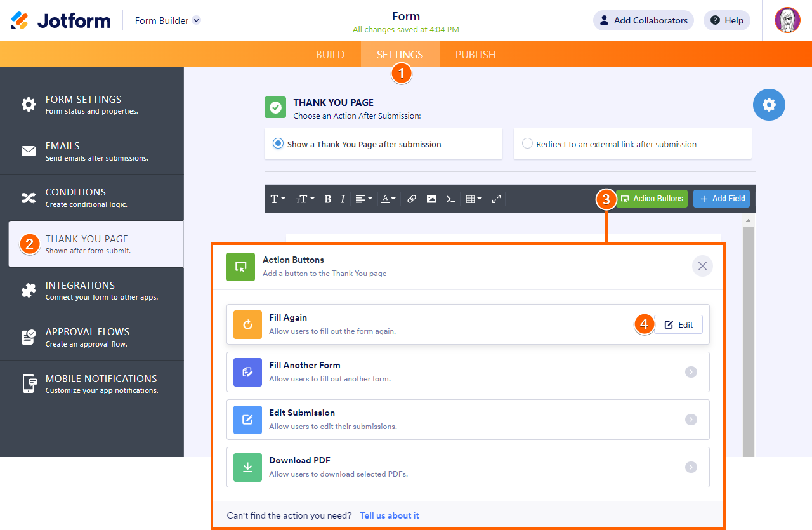Click the Add Field button
The image size is (812, 530).
click(721, 199)
